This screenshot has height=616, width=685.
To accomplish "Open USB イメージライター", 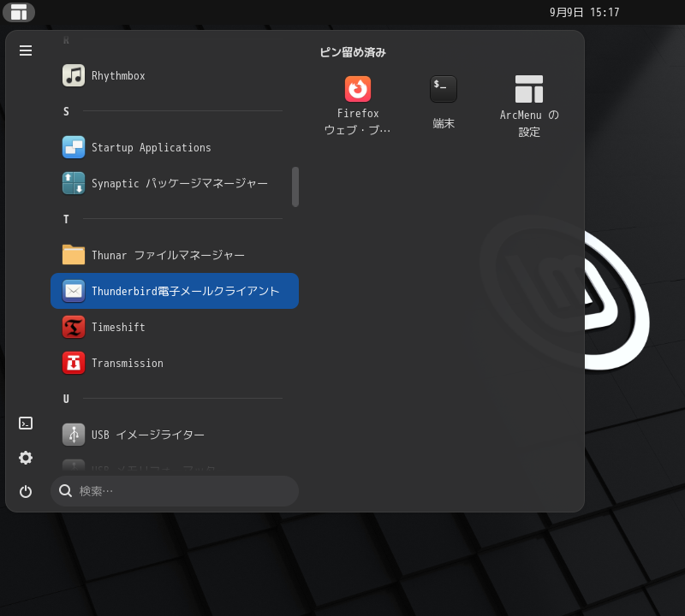I will [x=146, y=435].
